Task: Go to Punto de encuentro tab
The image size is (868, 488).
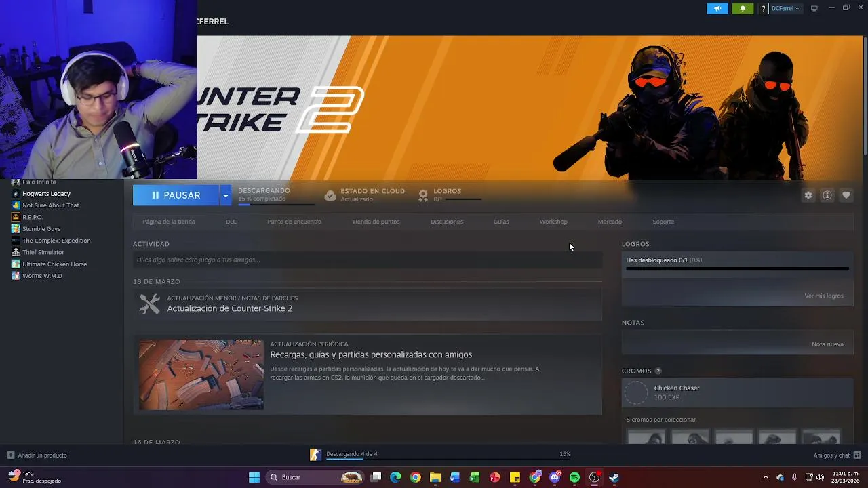Action: pos(294,222)
